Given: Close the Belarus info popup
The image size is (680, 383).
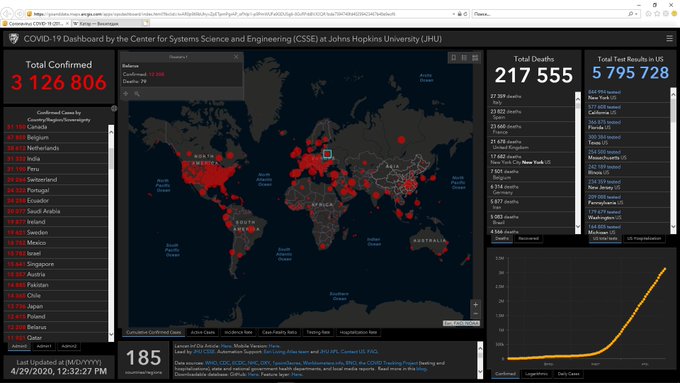Looking at the screenshot, I should [236, 57].
